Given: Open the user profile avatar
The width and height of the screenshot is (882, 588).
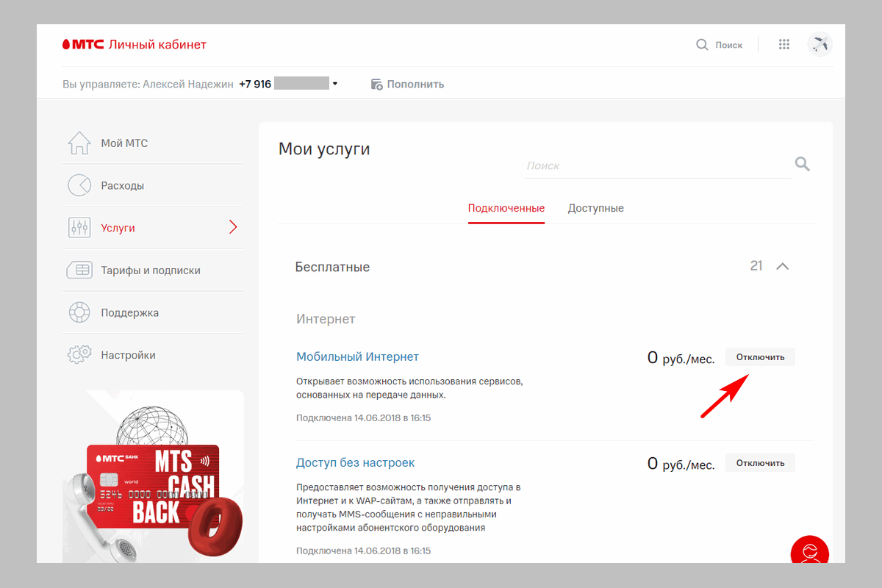Looking at the screenshot, I should (x=820, y=45).
